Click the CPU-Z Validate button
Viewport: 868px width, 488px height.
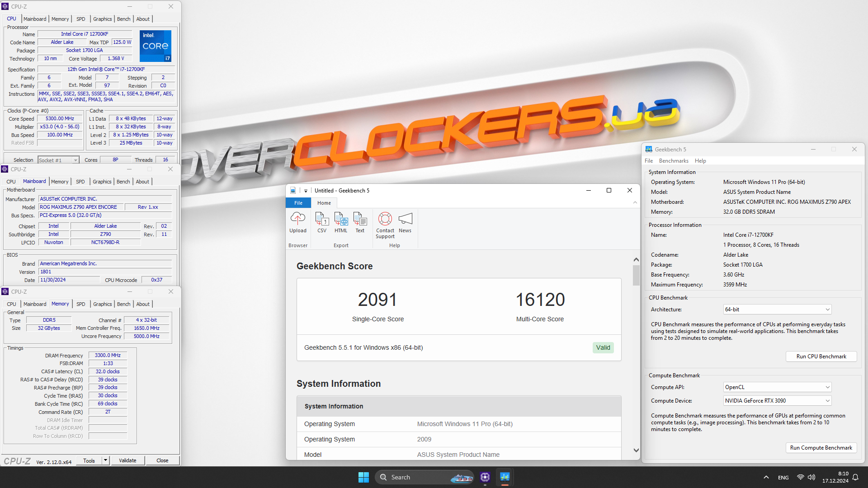[127, 460]
